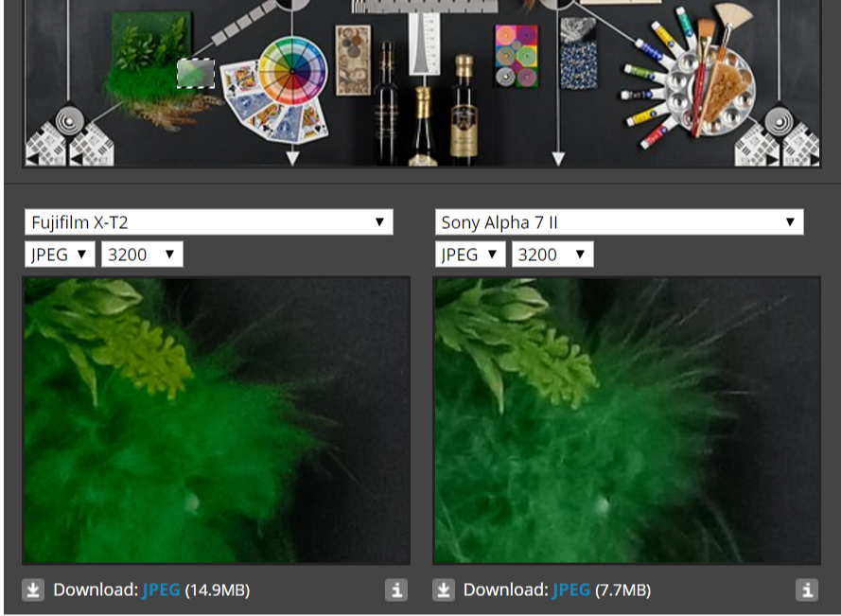The height and width of the screenshot is (616, 841).
Task: Change the ISO 3200 dropdown for Fujifilm X-T2
Action: tap(142, 255)
